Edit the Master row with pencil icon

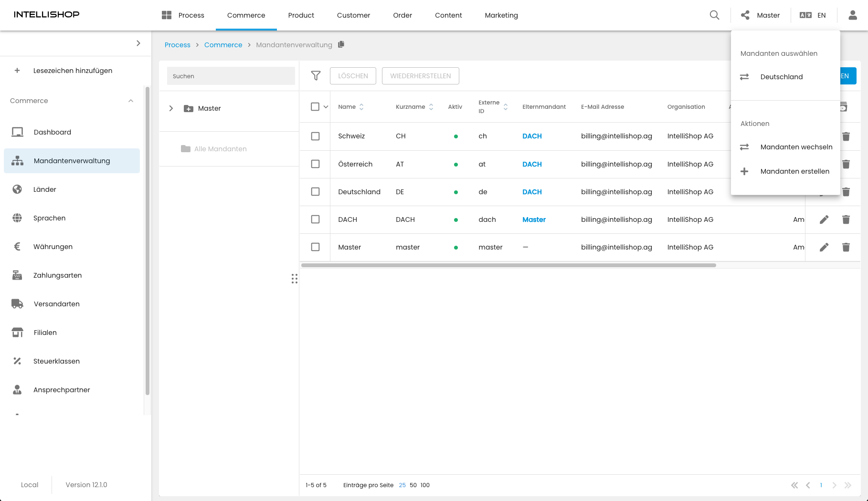click(x=824, y=247)
